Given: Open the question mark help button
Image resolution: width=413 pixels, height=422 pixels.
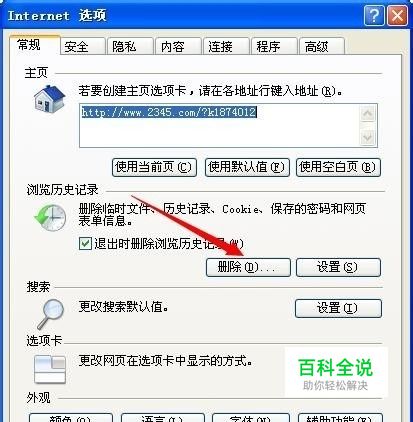Looking at the screenshot, I should (x=374, y=15).
